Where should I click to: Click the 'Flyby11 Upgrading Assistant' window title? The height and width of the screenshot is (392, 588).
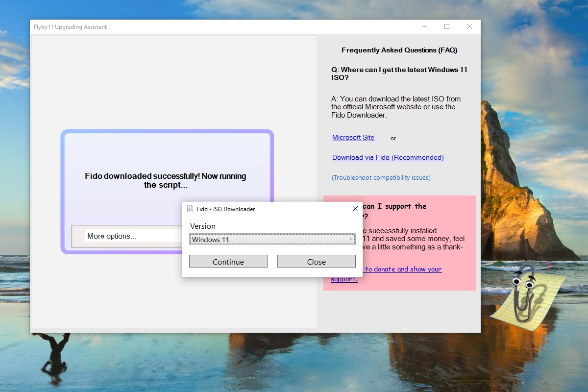point(70,27)
